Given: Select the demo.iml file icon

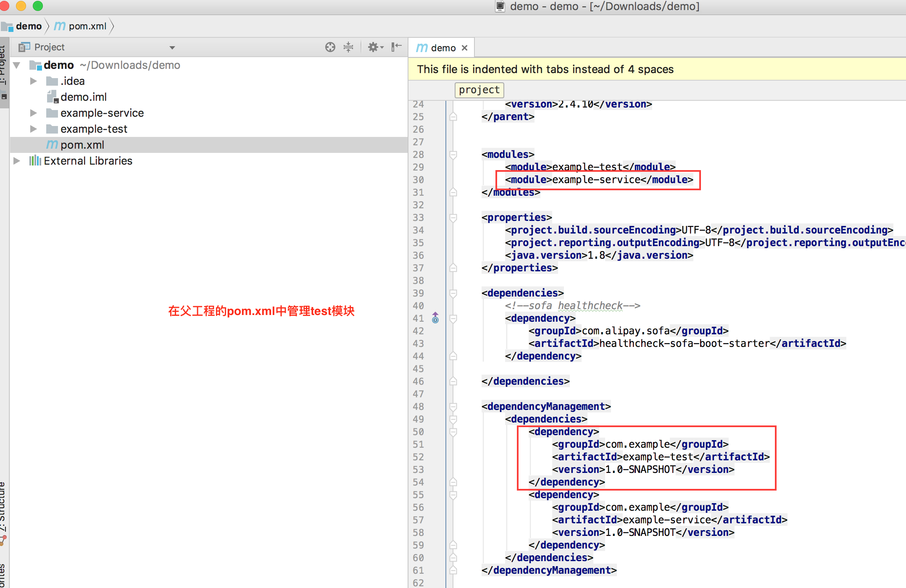Looking at the screenshot, I should coord(52,97).
